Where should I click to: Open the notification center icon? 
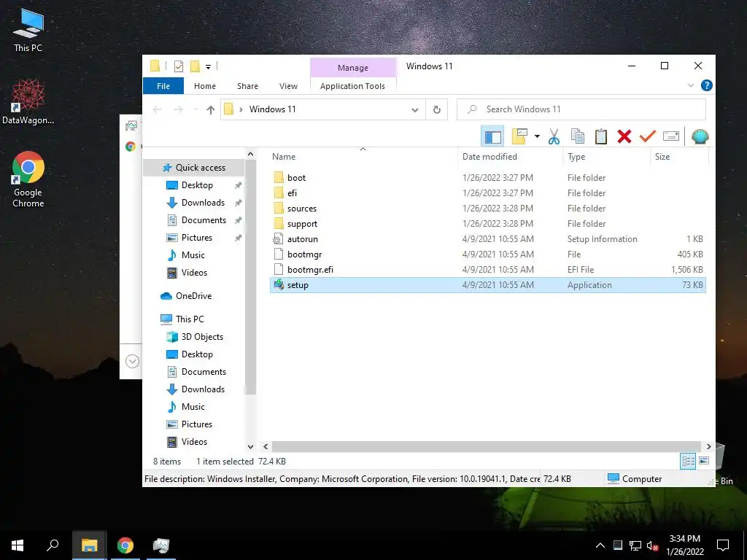[723, 545]
